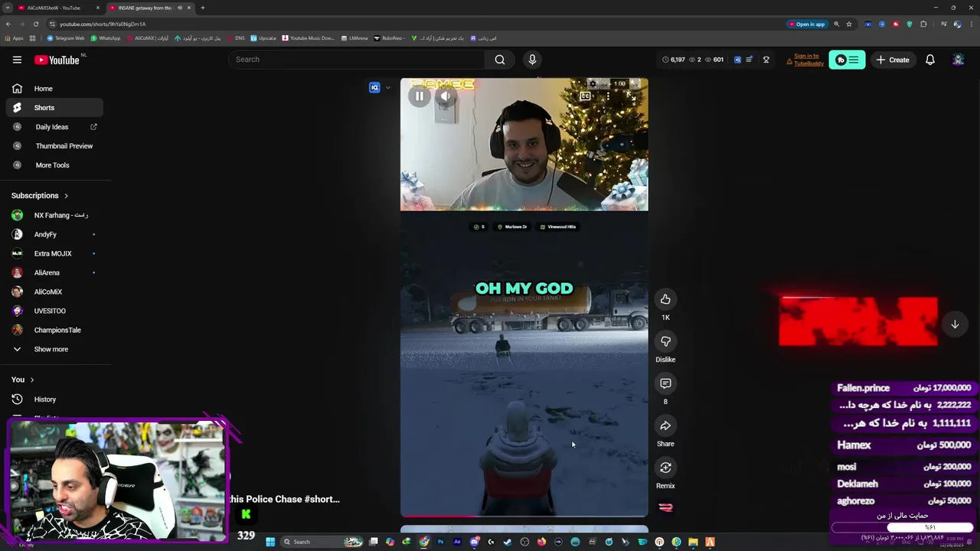Open AndyFy channel subscription
Screen dimensions: 980x551
(54, 234)
